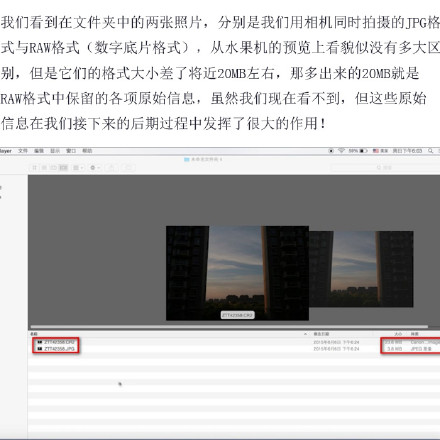Sort by the 种类 column header
The width and height of the screenshot is (440, 440).
pyautogui.click(x=415, y=334)
